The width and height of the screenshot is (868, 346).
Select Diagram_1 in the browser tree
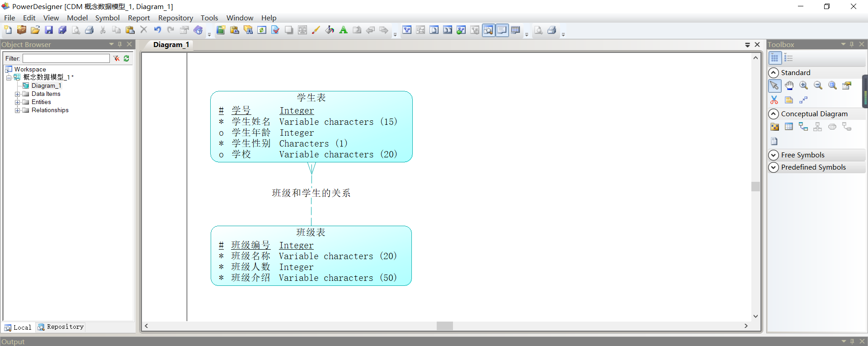click(46, 86)
